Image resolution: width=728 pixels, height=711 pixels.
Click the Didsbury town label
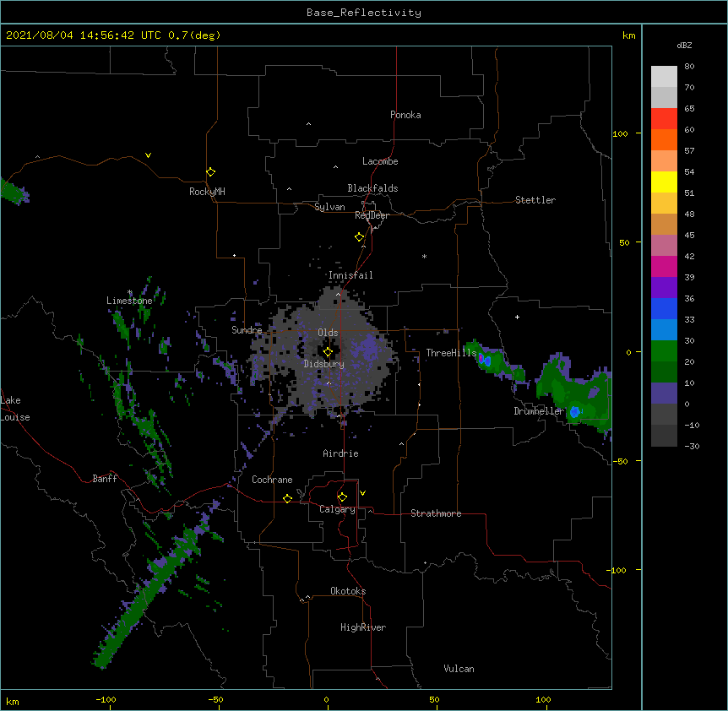[x=324, y=364]
